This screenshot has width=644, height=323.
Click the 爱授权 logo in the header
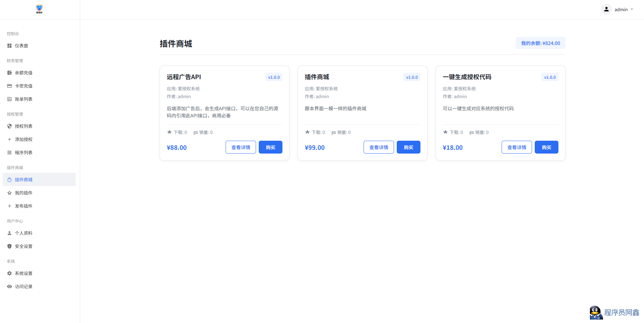(39, 9)
